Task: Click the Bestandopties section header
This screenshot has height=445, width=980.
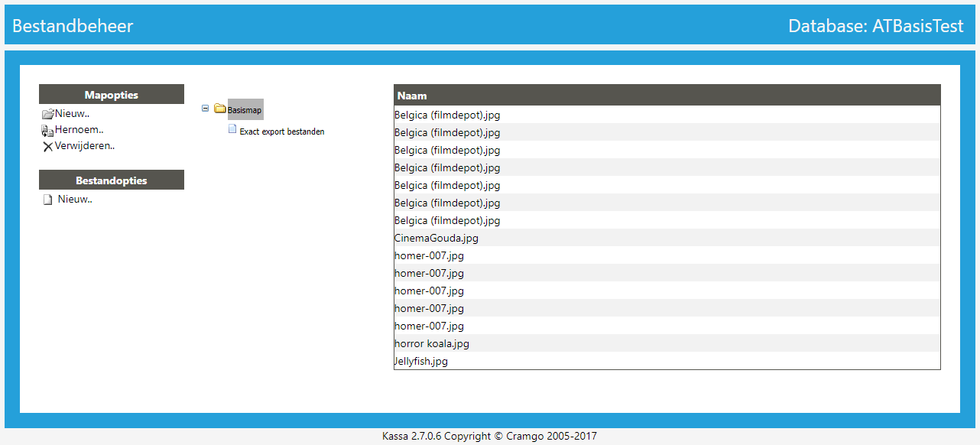Action: 112,180
